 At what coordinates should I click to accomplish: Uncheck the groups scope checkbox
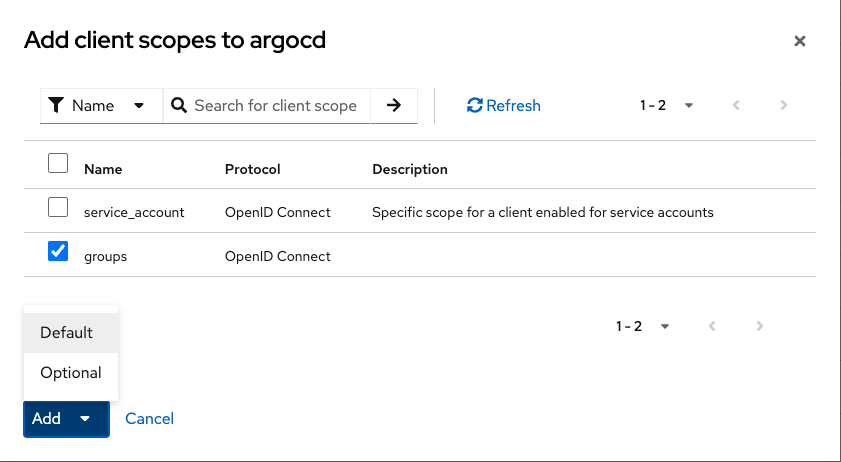pos(58,251)
